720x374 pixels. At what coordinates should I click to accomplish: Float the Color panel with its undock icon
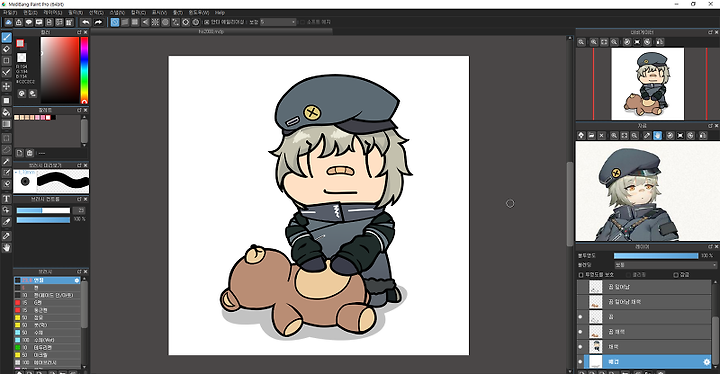(x=79, y=33)
